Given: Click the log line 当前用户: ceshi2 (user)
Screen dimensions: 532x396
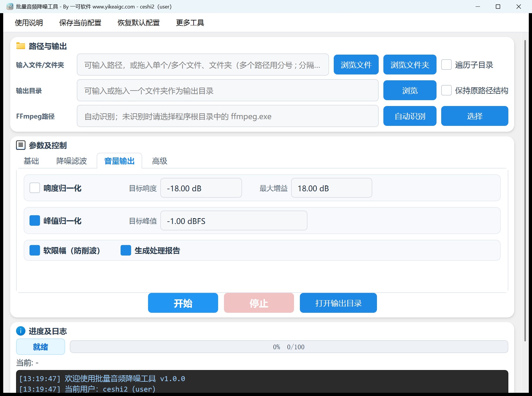Looking at the screenshot, I should click(x=87, y=389).
